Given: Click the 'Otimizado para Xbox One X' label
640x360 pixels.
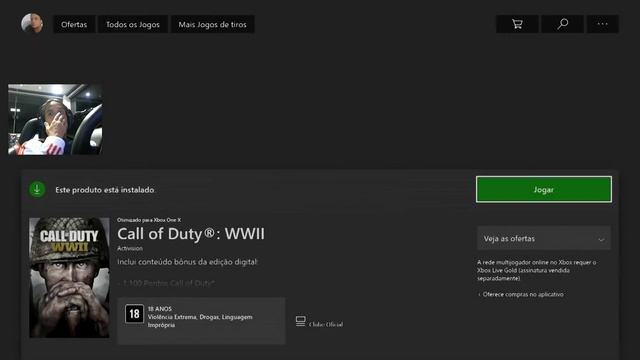Looking at the screenshot, I should click(149, 220).
